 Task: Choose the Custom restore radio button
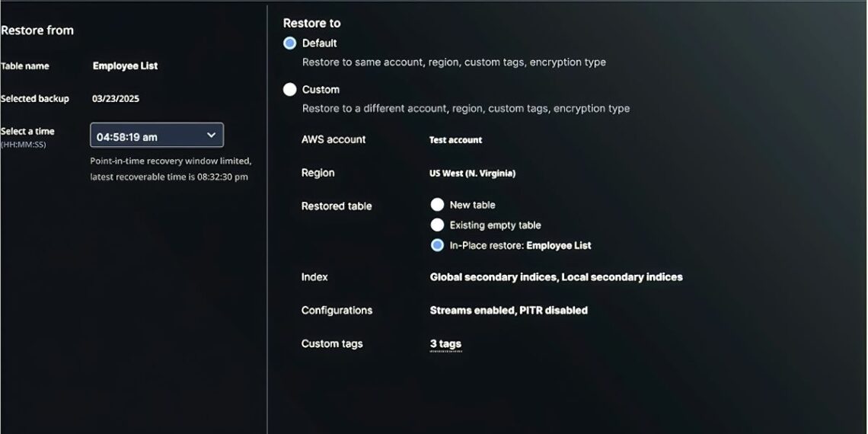point(289,90)
